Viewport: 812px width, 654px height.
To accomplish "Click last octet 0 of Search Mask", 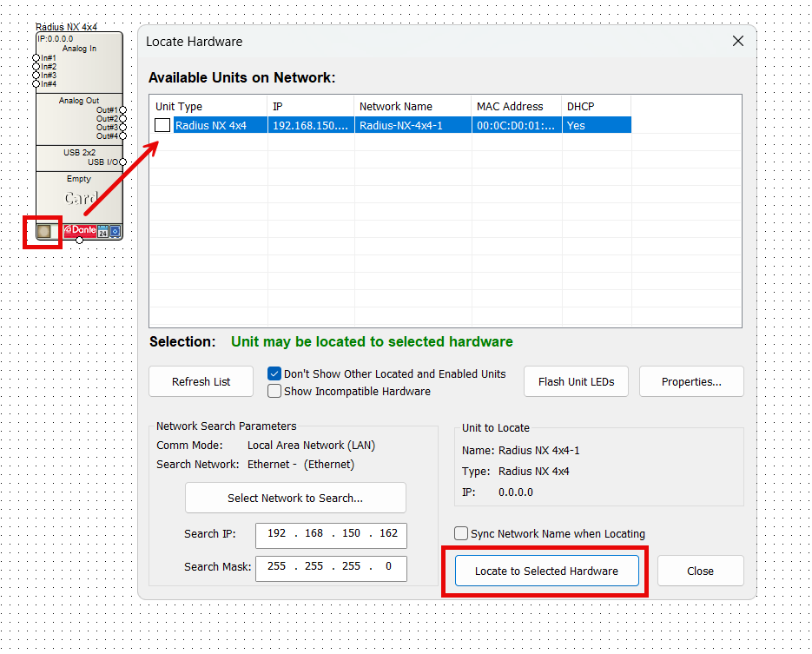I will click(x=388, y=566).
